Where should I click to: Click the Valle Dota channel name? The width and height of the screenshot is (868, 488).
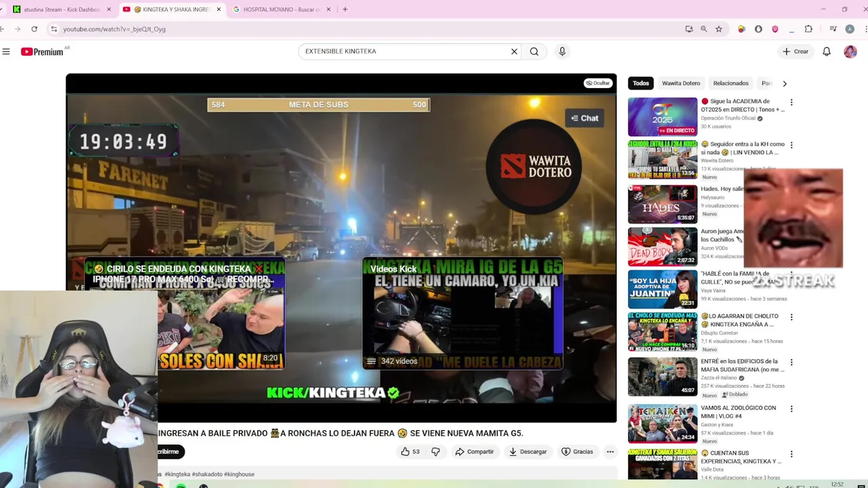point(712,470)
